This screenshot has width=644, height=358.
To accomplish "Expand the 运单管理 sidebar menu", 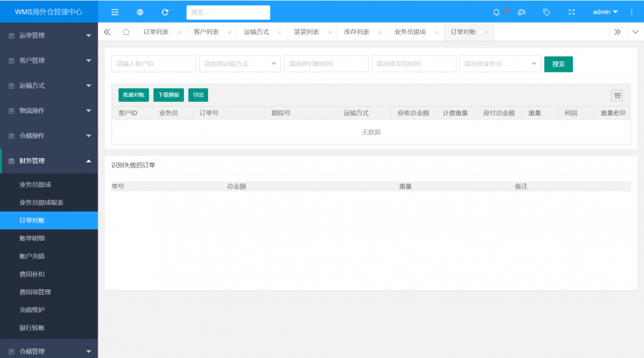I will [x=49, y=36].
